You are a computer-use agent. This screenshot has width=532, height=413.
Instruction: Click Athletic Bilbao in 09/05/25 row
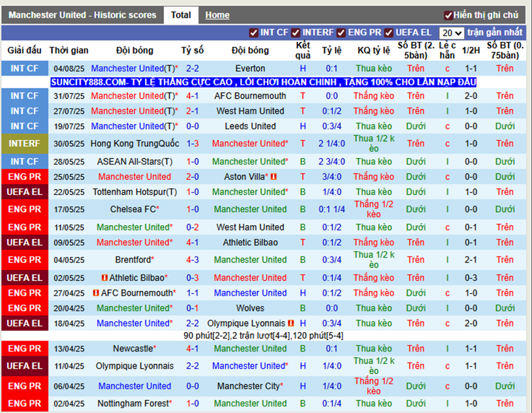pos(250,243)
